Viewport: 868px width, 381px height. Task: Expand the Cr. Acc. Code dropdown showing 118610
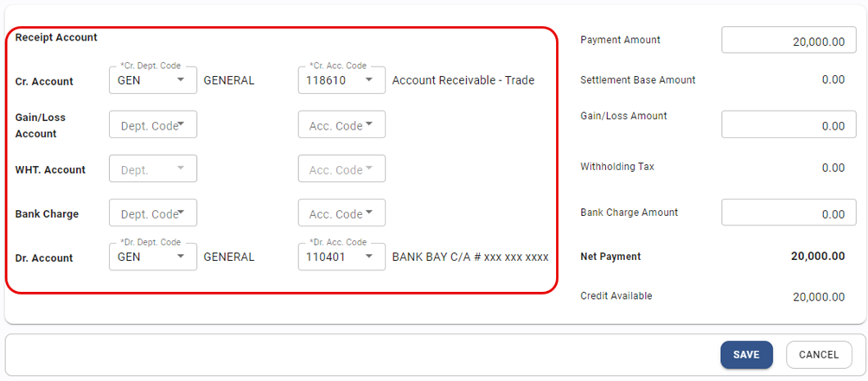point(341,80)
